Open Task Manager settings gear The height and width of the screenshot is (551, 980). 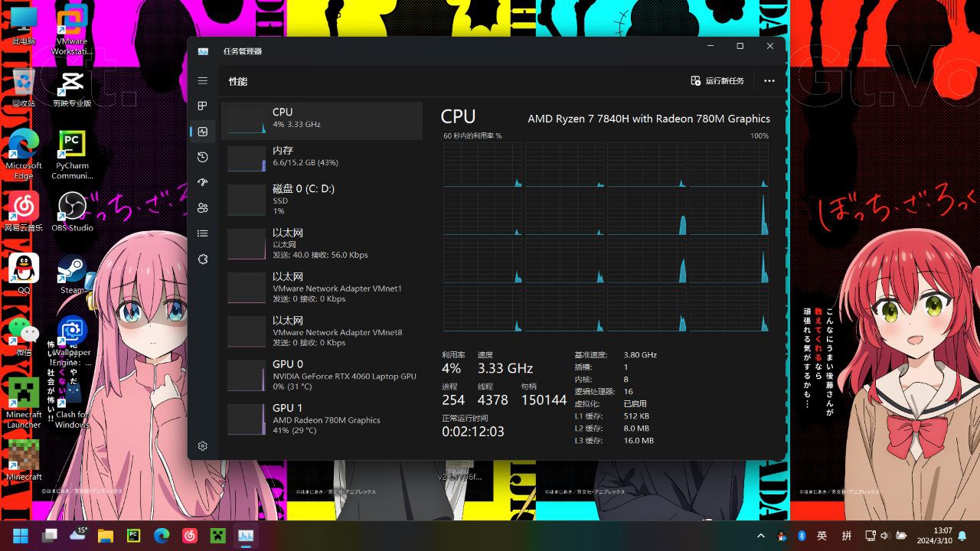click(202, 446)
